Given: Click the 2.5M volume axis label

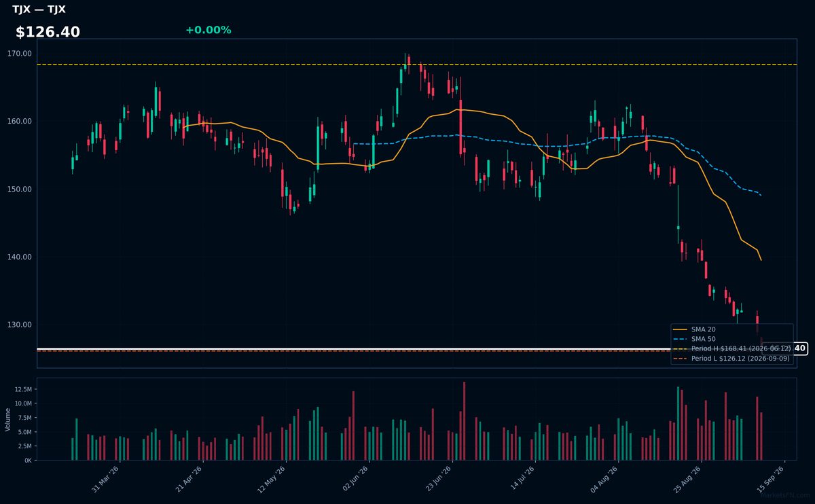Looking at the screenshot, I should point(24,446).
